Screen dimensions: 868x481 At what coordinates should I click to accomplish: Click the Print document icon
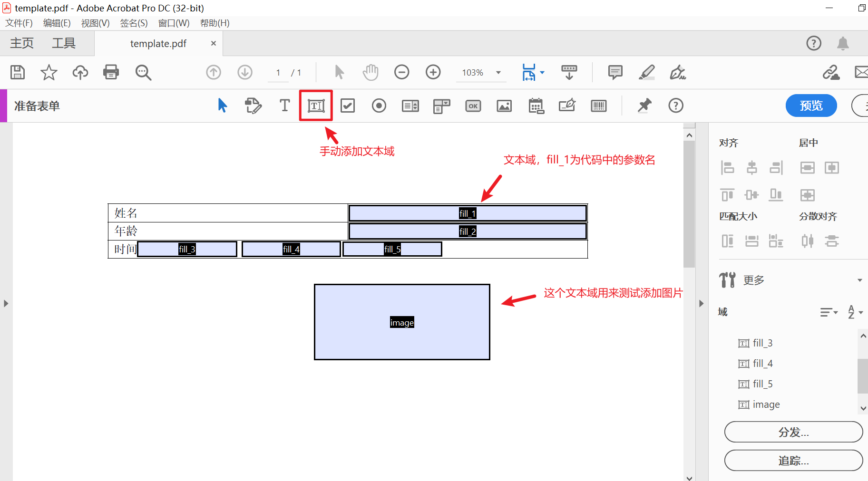click(x=111, y=72)
